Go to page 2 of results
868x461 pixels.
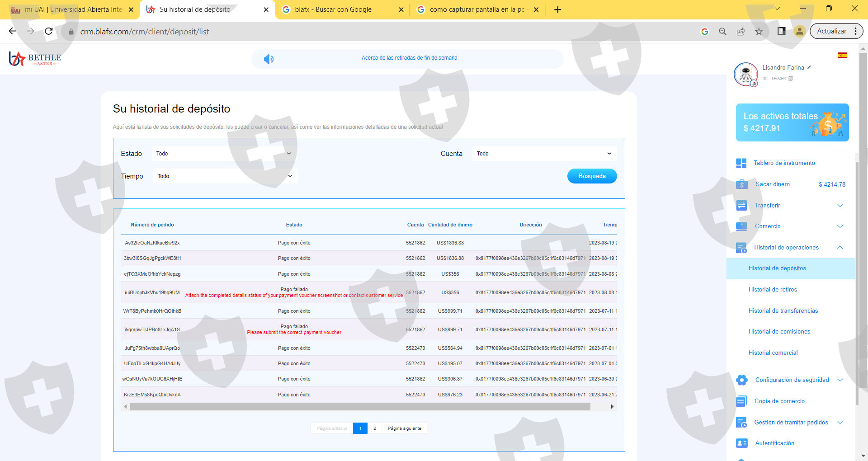point(374,428)
